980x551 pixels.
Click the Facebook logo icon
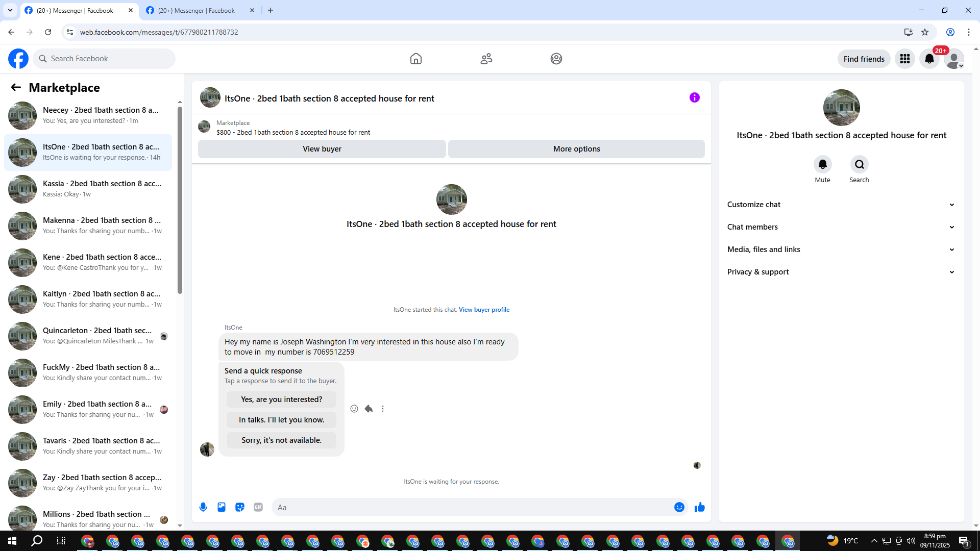coord(18,59)
